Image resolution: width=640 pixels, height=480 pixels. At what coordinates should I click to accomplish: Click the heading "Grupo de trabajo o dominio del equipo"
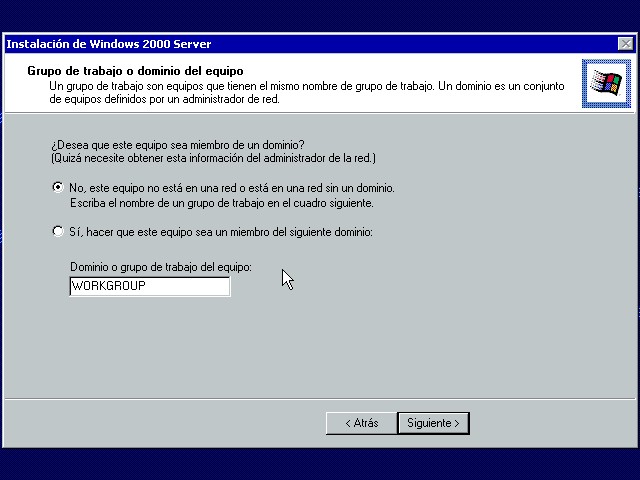point(136,71)
